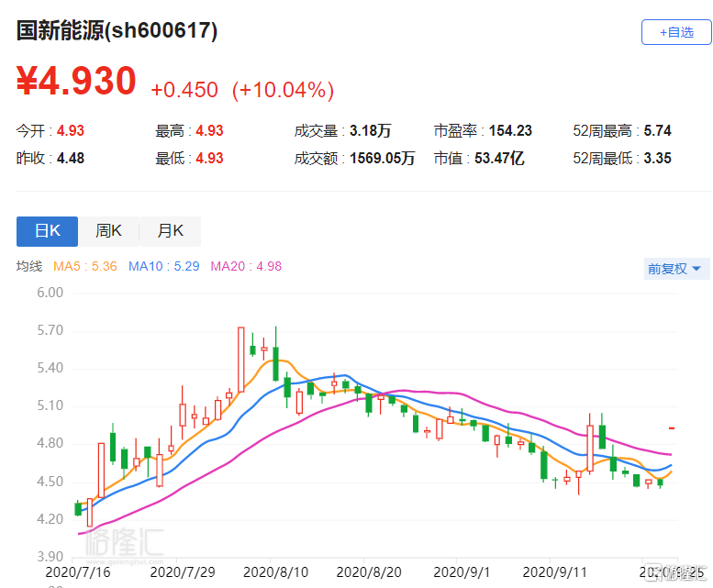Add stock to watchlist with +自选 button
713x588 pixels.
[676, 32]
